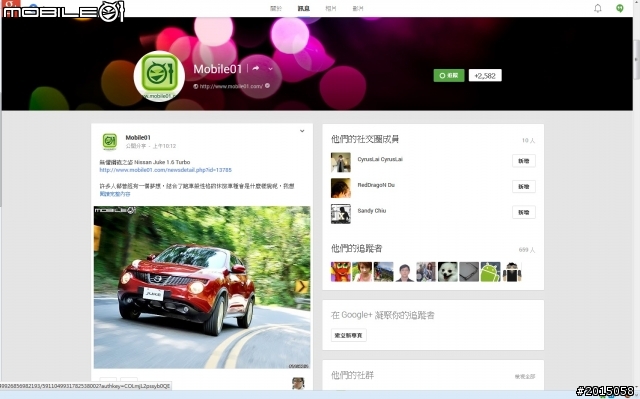The height and width of the screenshot is (399, 640).
Task: Click the verified badge after the mobile01.com URL
Action: pos(267,86)
